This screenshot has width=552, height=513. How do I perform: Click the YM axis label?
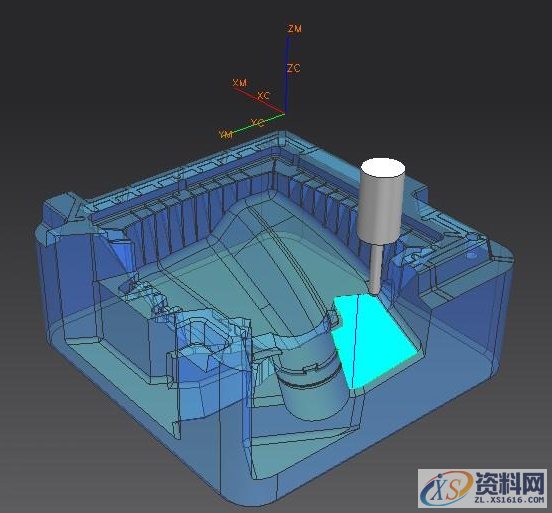(226, 134)
